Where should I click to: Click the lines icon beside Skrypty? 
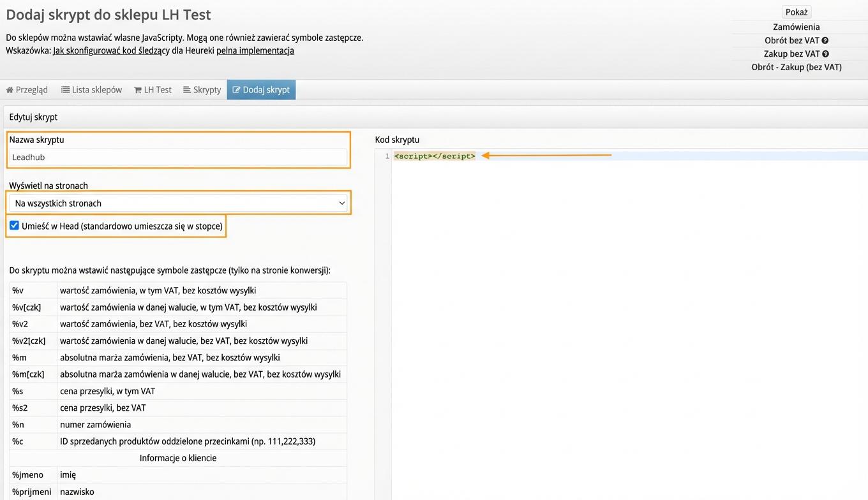(187, 90)
